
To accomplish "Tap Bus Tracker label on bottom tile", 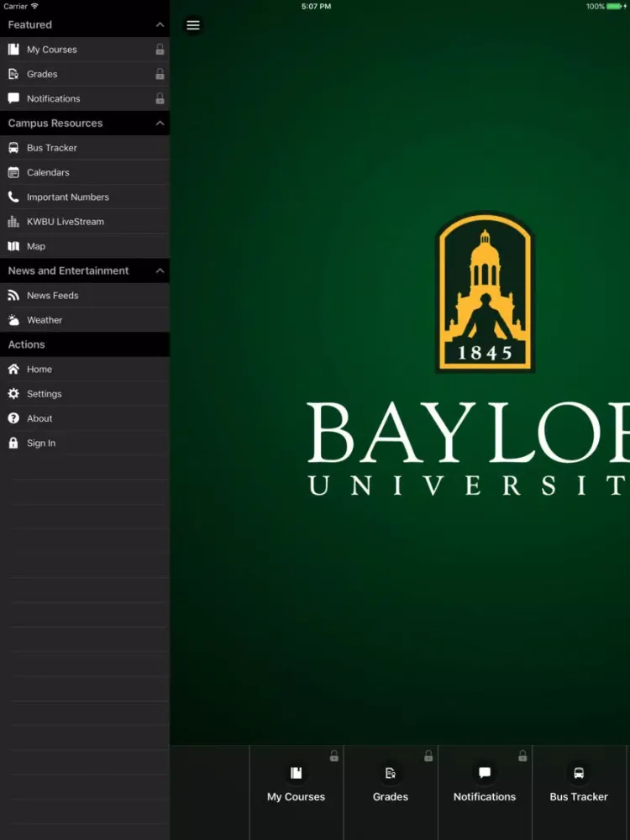I will tap(579, 797).
